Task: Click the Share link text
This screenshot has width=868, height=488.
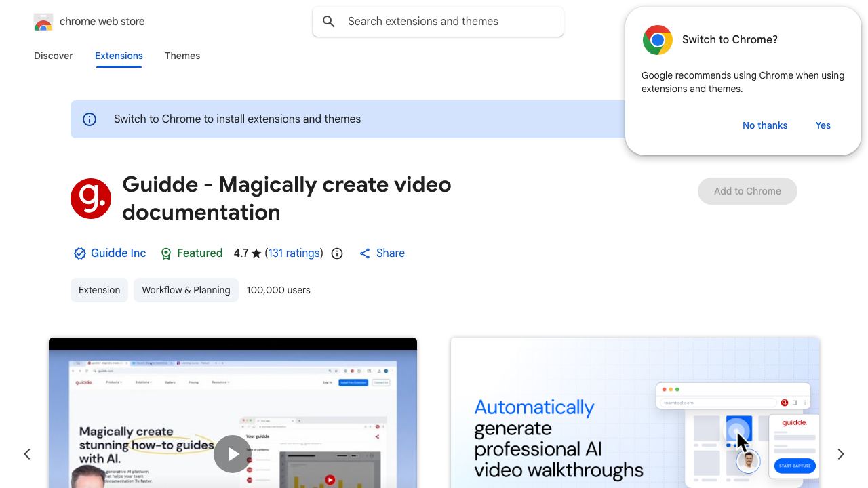Action: [391, 253]
